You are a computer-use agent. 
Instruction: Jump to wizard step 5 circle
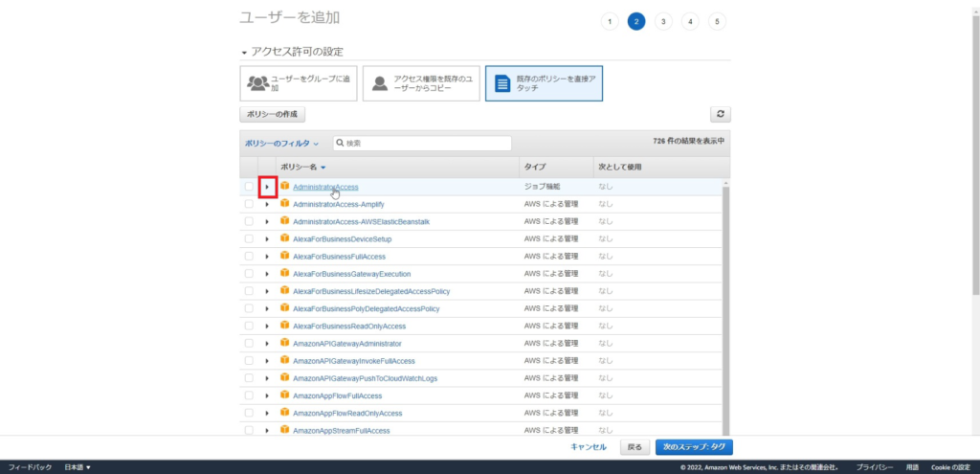717,22
